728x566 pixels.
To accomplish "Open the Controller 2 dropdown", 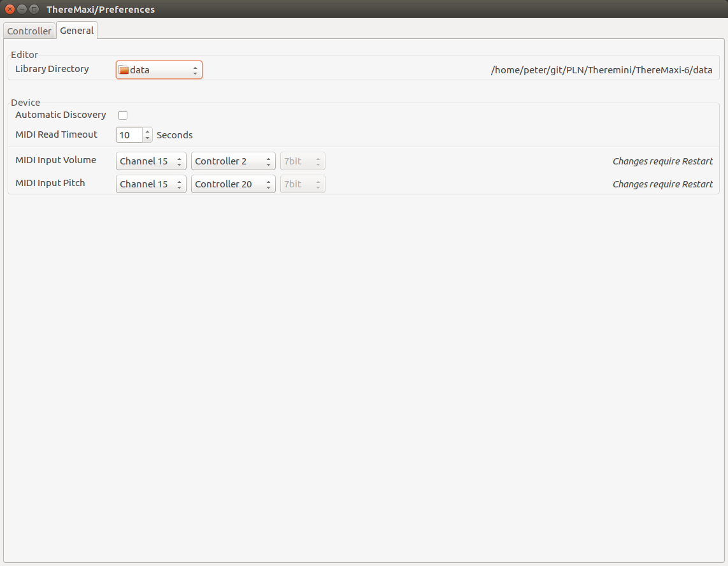I will point(233,161).
